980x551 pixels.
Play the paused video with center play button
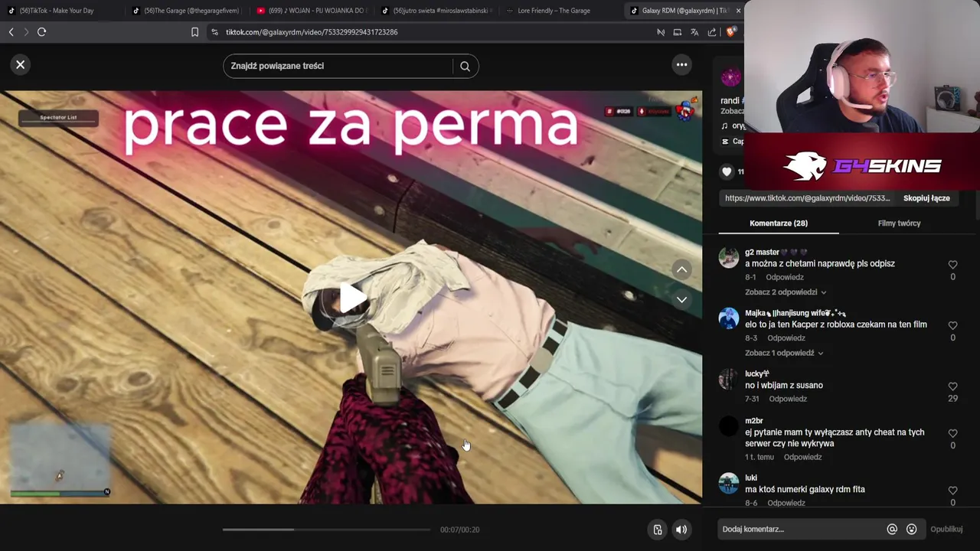coord(351,298)
